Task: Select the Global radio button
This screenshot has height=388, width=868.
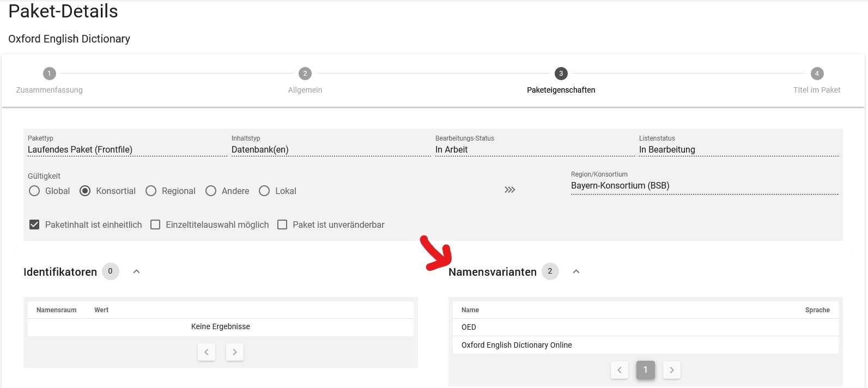Action: point(34,191)
